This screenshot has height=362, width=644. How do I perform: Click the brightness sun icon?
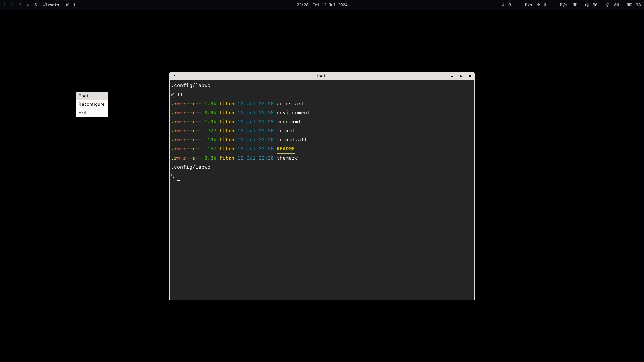pos(607,5)
